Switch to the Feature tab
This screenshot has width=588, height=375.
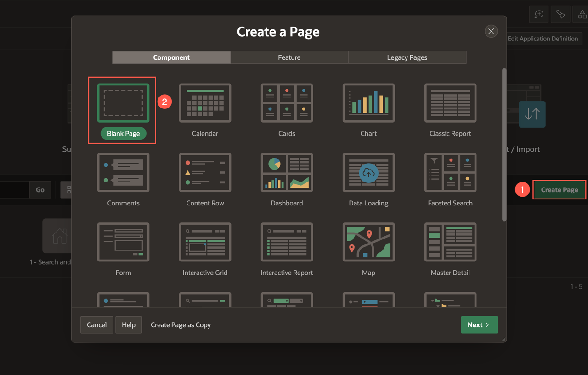(289, 57)
